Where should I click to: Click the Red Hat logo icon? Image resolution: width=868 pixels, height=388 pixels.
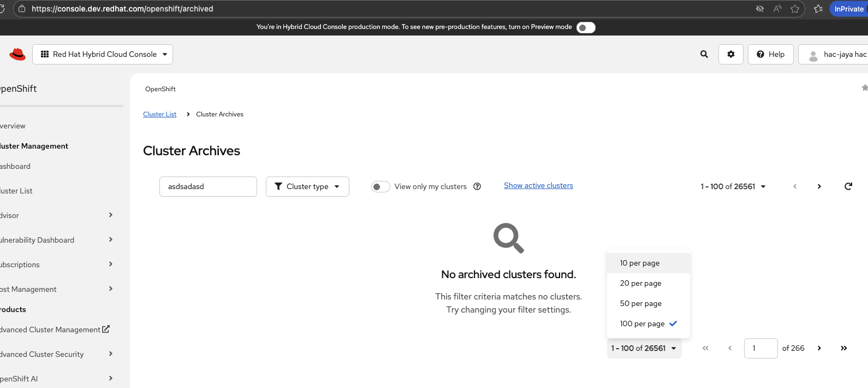17,54
